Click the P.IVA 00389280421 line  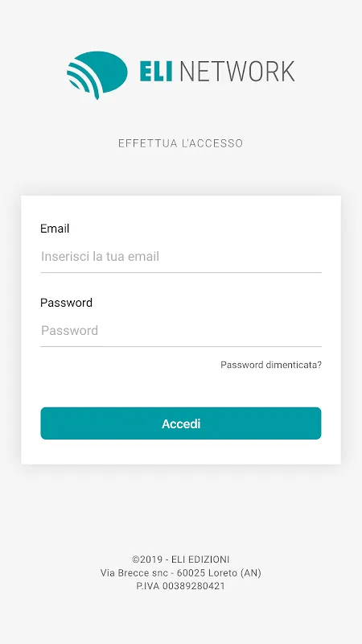pos(180,586)
